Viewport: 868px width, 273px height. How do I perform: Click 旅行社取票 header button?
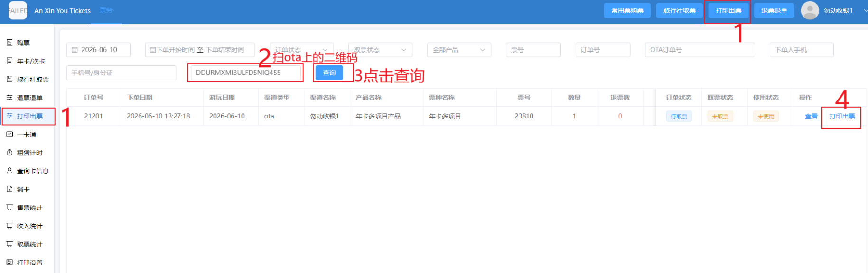[679, 10]
